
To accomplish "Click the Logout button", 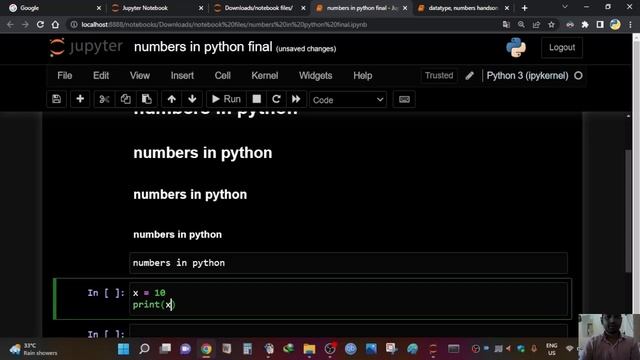I will pos(562,48).
